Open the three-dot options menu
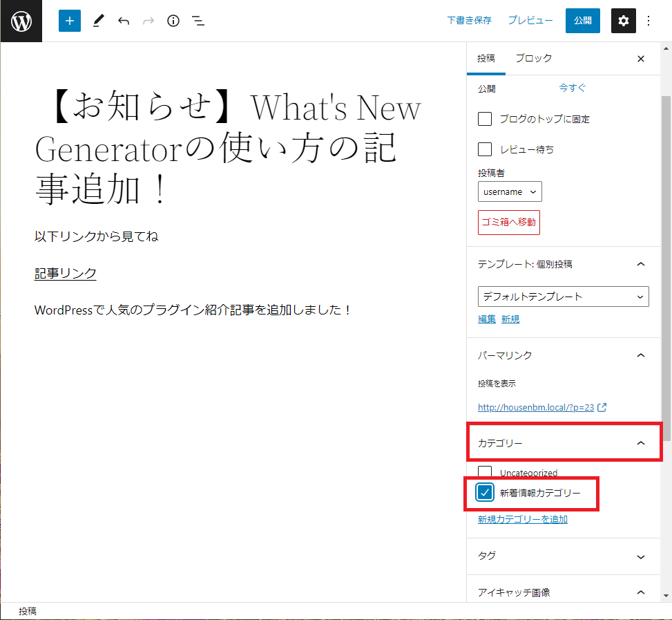The image size is (672, 620). pyautogui.click(x=649, y=21)
